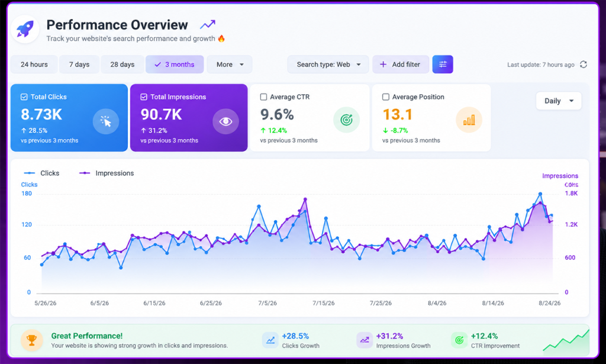This screenshot has height=364, width=606.
Task: Click the plus icon on Add filter
Action: click(x=383, y=65)
